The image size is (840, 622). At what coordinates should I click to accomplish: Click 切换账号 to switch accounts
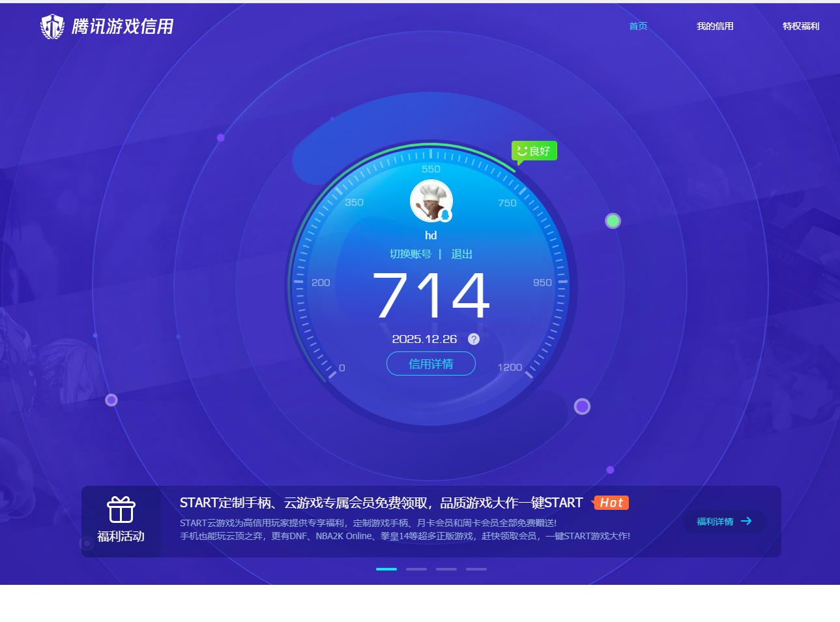411,254
